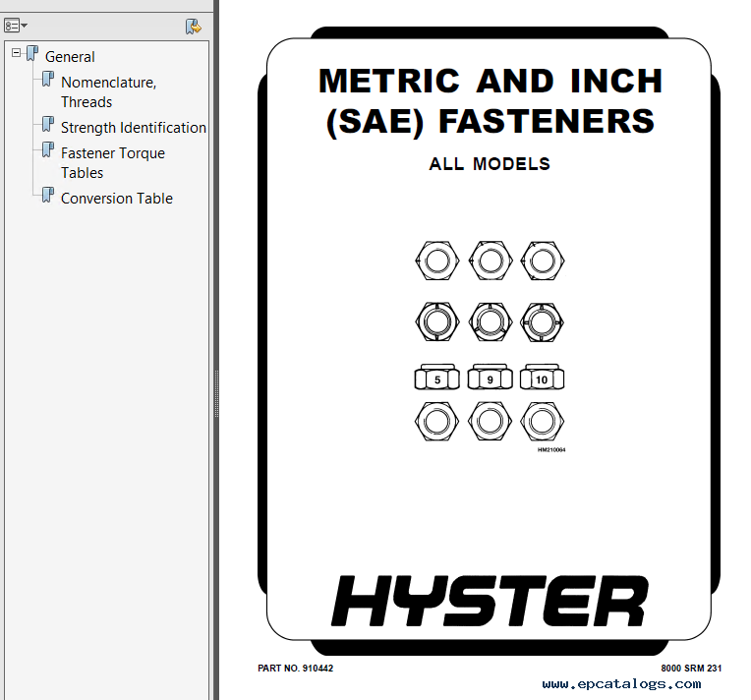Click the Strength Identification bookmark icon

click(48, 124)
